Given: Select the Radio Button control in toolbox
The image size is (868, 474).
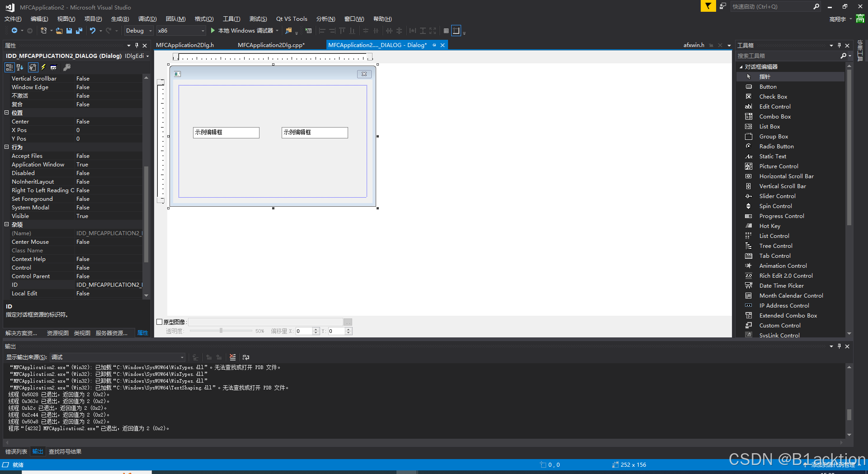Looking at the screenshot, I should tap(776, 146).
